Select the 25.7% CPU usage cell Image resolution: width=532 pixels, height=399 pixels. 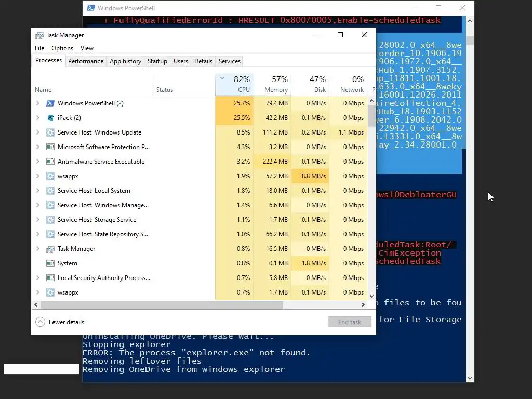[234, 103]
